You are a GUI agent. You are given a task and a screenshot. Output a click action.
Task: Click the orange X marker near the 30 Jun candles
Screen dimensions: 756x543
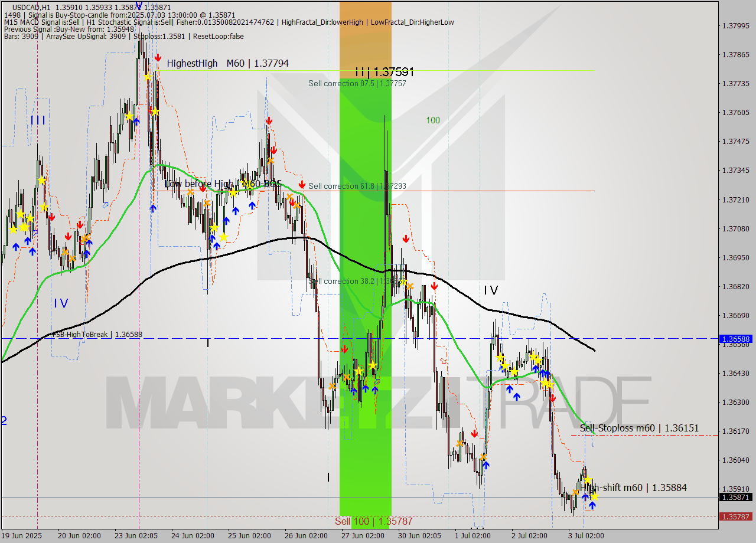(409, 285)
